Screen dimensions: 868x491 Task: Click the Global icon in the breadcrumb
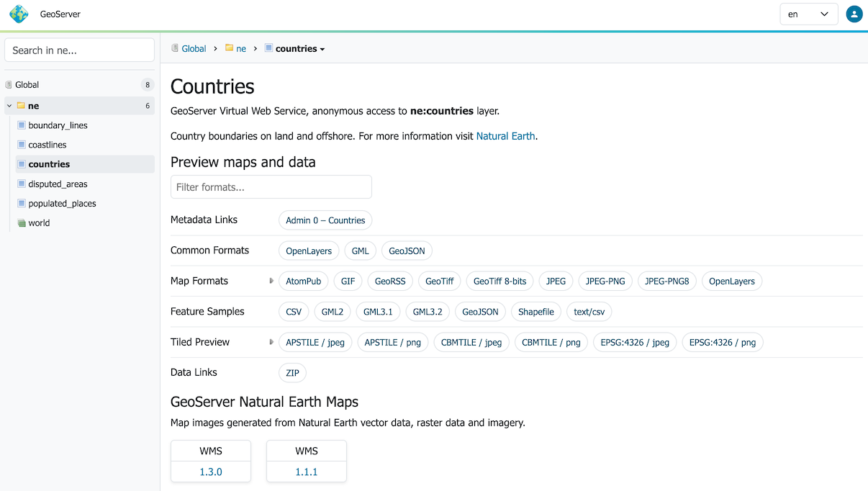pyautogui.click(x=175, y=48)
